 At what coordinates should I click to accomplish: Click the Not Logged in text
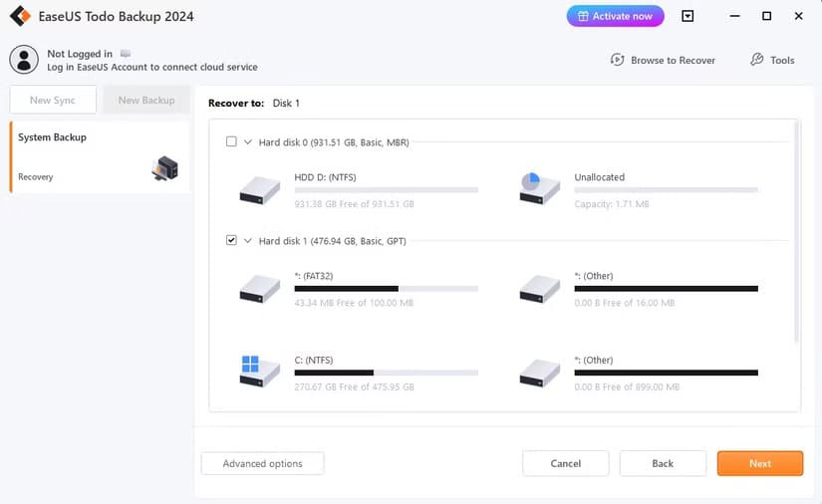tap(80, 54)
